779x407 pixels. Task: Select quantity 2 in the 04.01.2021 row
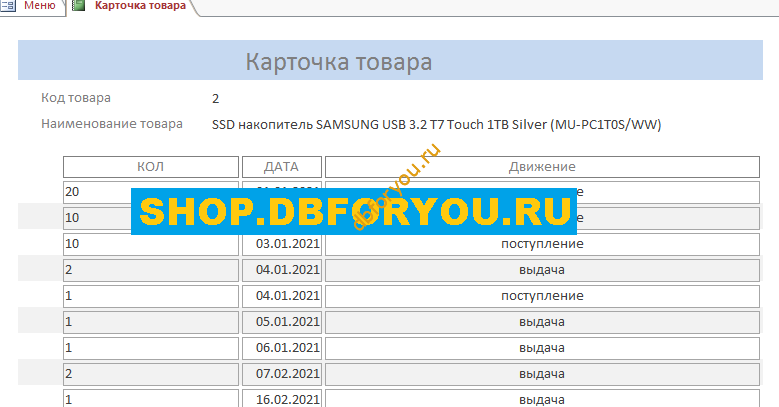(151, 270)
